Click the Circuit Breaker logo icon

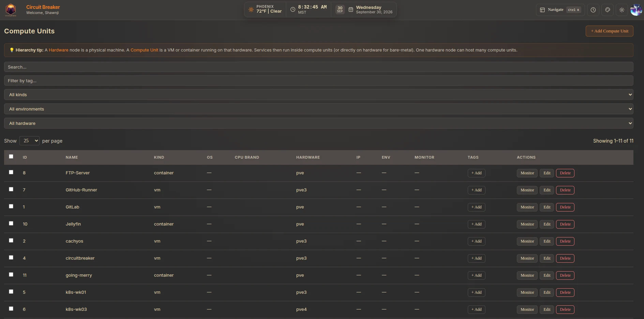point(11,10)
